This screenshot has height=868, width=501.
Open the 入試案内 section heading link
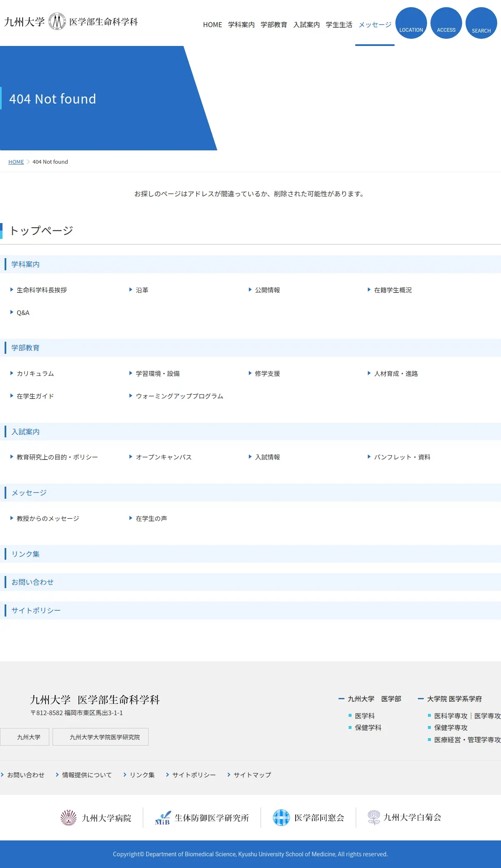tap(25, 431)
